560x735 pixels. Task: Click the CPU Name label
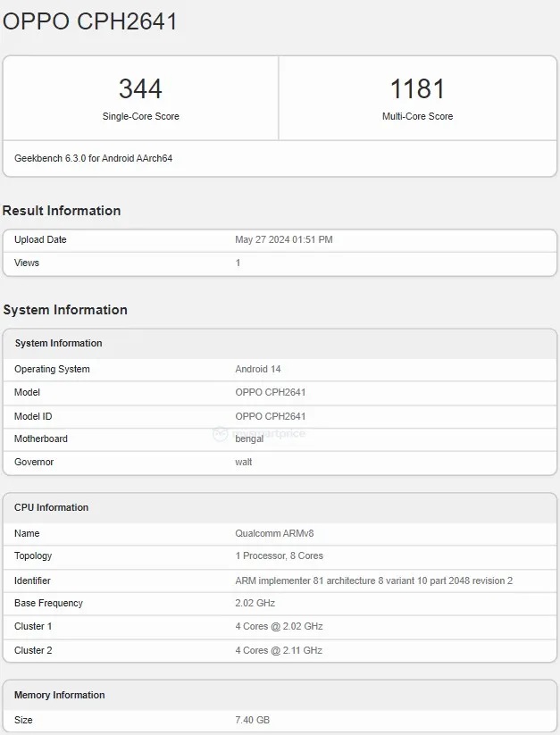(x=27, y=533)
